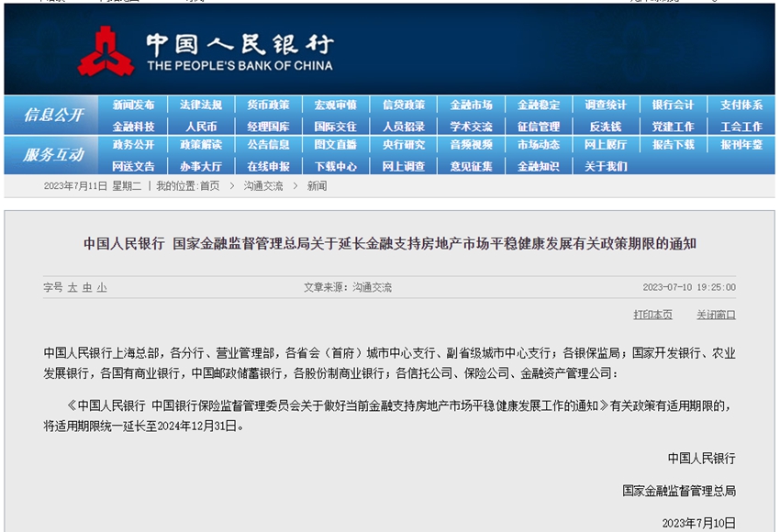Viewport: 780px width, 532px height.
Task: Open 公告信息 under 服务互动
Action: point(268,145)
